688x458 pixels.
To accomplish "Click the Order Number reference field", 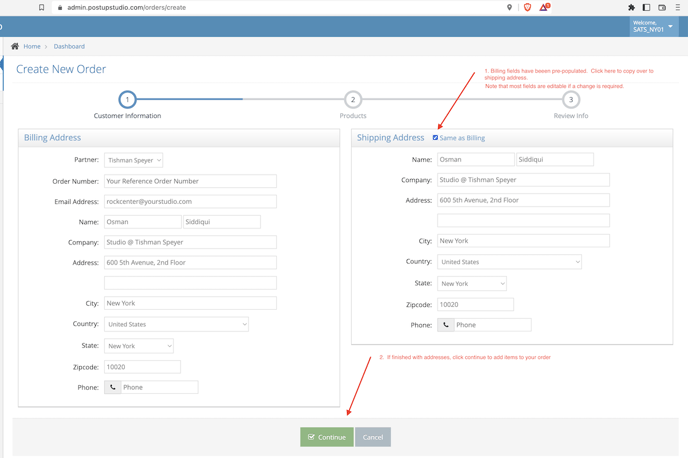I will (x=190, y=181).
